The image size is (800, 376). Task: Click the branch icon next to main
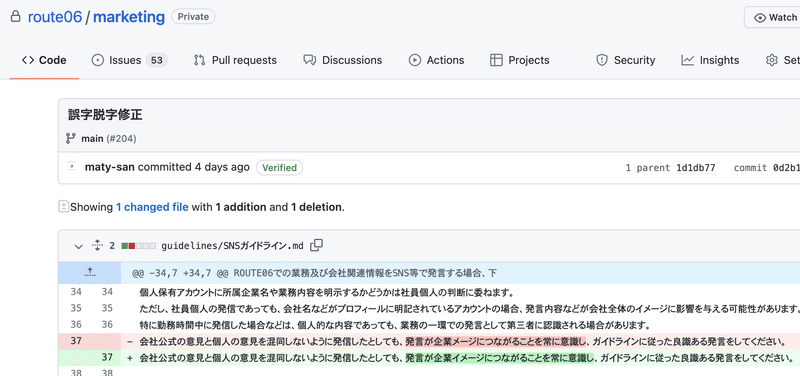(71, 138)
